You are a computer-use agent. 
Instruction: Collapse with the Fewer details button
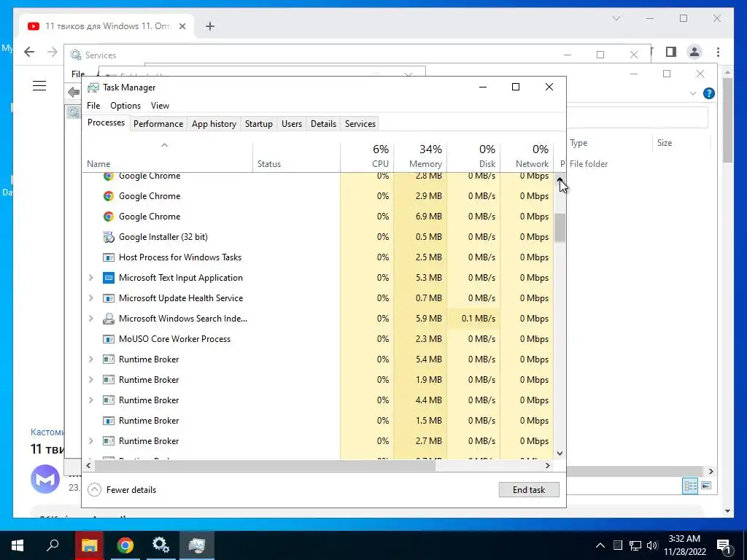[122, 489]
